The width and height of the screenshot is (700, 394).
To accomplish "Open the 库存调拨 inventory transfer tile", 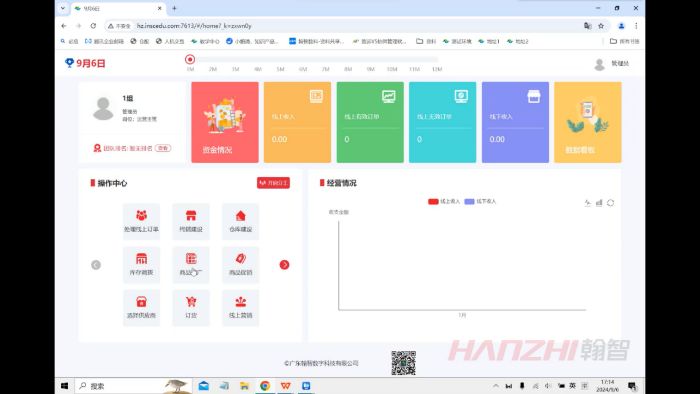I will click(x=141, y=265).
